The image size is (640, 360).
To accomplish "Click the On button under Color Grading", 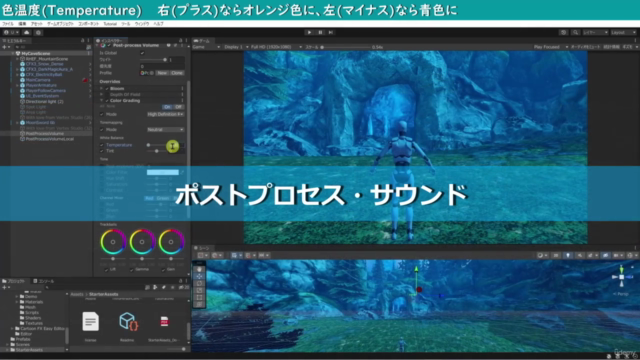I will (x=167, y=107).
